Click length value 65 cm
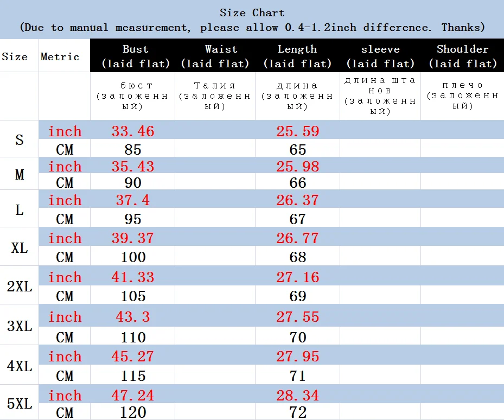The height and width of the screenshot is (420, 504). coord(298,150)
